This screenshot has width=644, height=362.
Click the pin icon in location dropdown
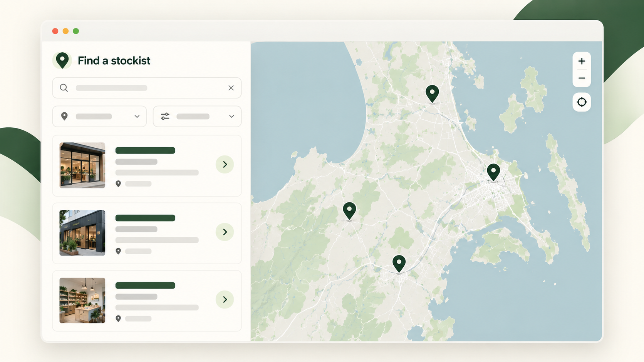coord(64,116)
